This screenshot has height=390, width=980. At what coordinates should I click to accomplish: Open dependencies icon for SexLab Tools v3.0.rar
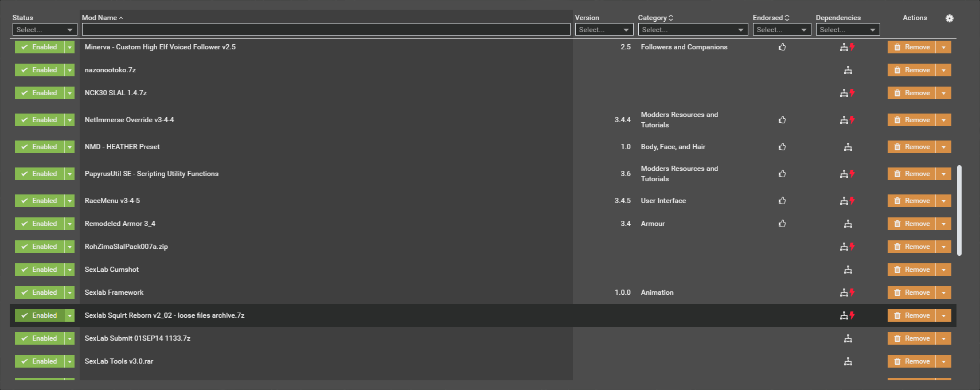pyautogui.click(x=848, y=361)
